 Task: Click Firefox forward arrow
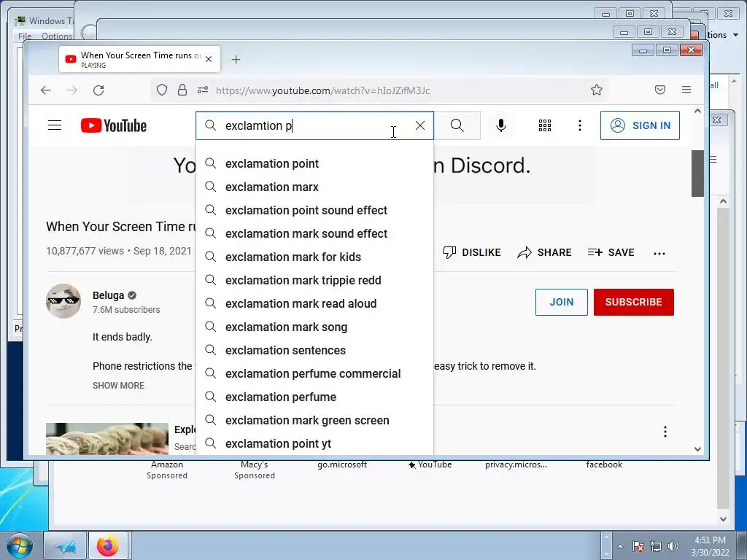tap(72, 90)
